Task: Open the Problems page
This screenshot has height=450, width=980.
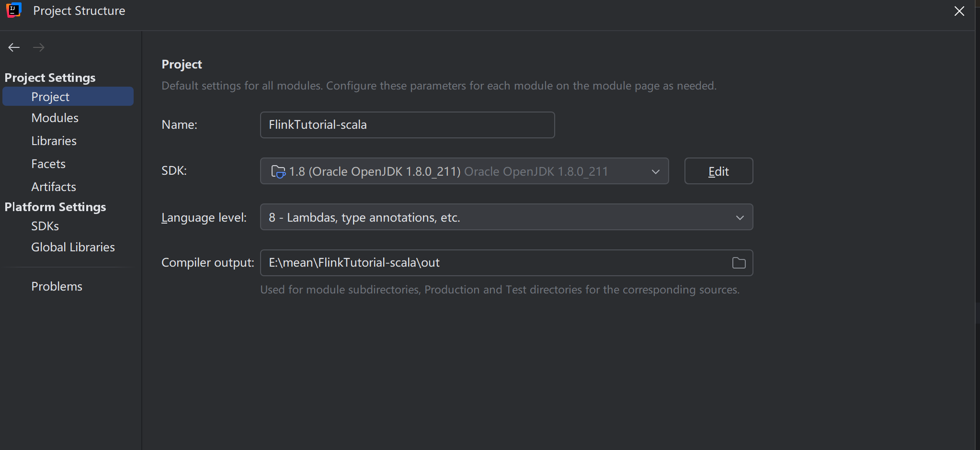Action: point(57,286)
